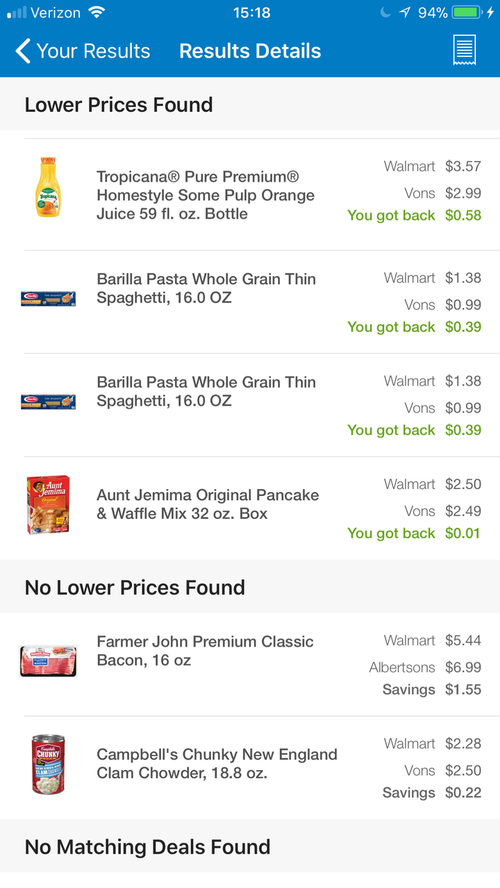Tap the battery icon in status bar
This screenshot has width=500, height=888.
[x=467, y=12]
